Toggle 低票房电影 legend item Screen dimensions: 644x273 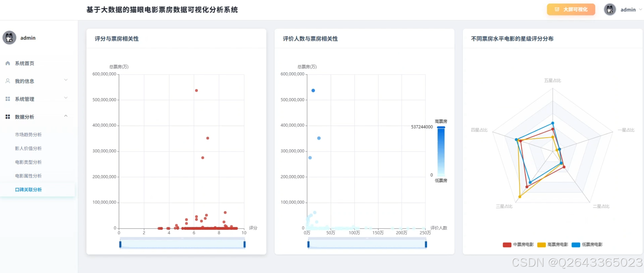[587, 245]
